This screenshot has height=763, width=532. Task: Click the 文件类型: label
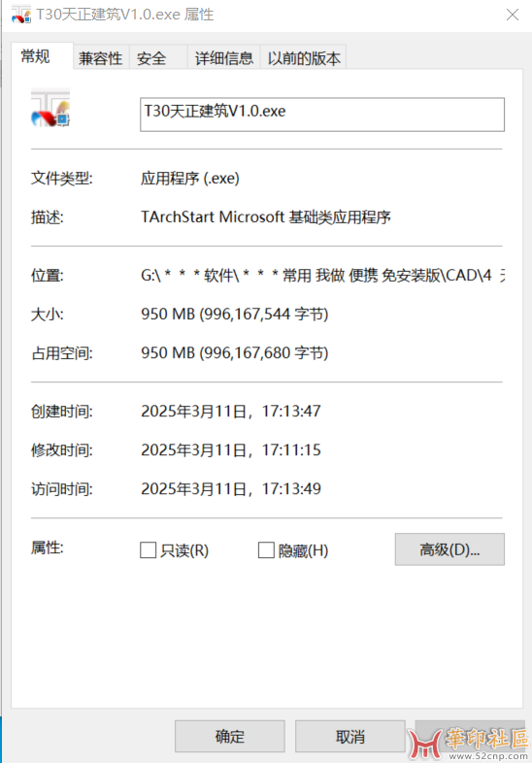[62, 178]
